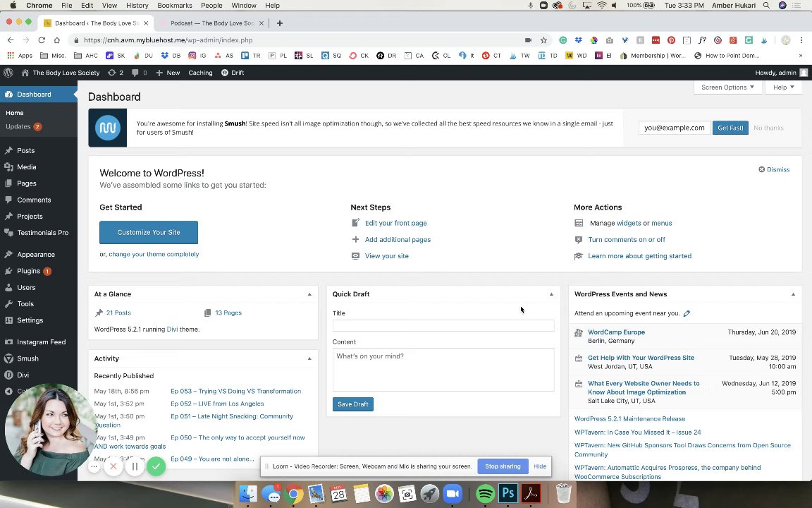Open Projects in the sidebar
This screenshot has height=508, width=812.
(x=30, y=216)
